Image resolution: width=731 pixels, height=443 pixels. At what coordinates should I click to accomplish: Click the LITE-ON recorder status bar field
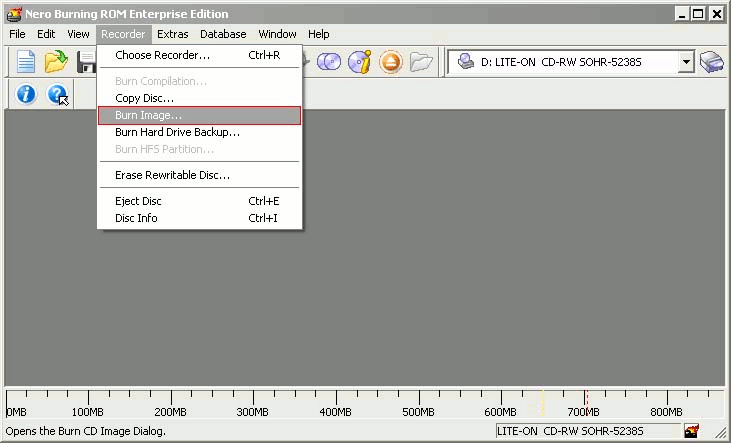pos(588,431)
